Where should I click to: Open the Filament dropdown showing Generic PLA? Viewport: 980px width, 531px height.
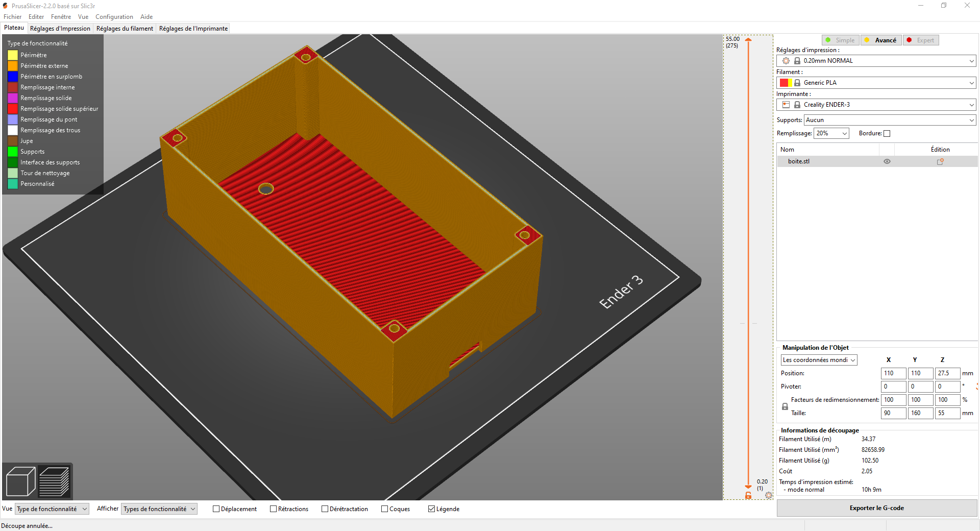click(x=876, y=83)
